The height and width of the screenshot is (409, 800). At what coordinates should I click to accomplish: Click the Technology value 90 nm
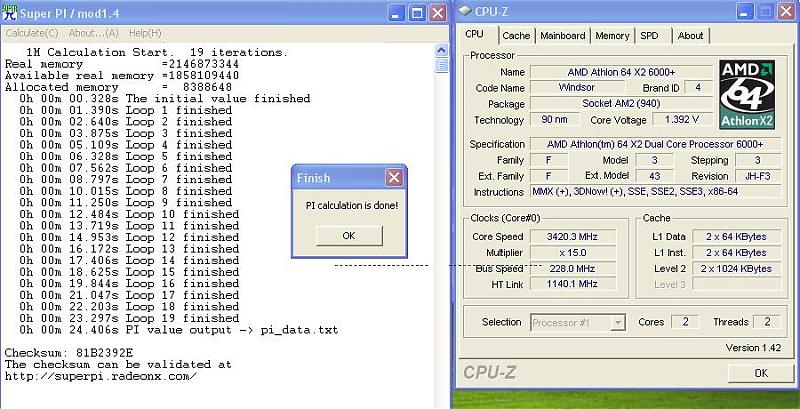pos(555,120)
